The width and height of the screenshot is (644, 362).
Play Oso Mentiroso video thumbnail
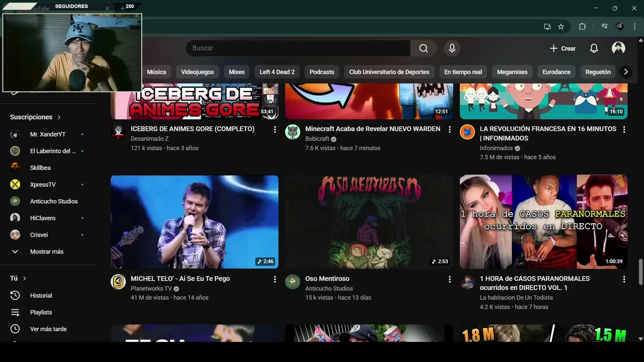tap(369, 222)
